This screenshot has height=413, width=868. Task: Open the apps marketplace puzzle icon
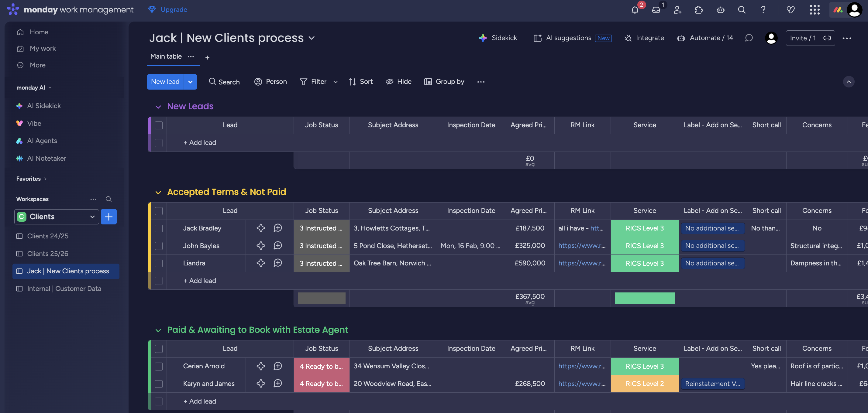pyautogui.click(x=698, y=10)
